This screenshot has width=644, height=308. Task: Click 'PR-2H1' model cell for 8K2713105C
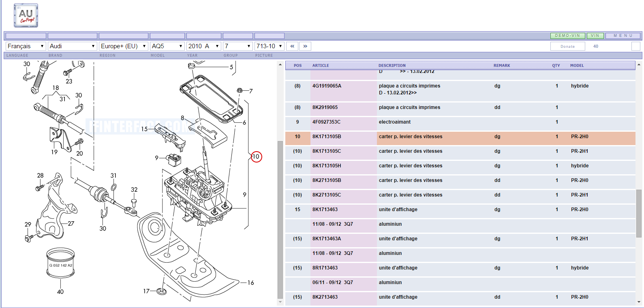point(580,195)
